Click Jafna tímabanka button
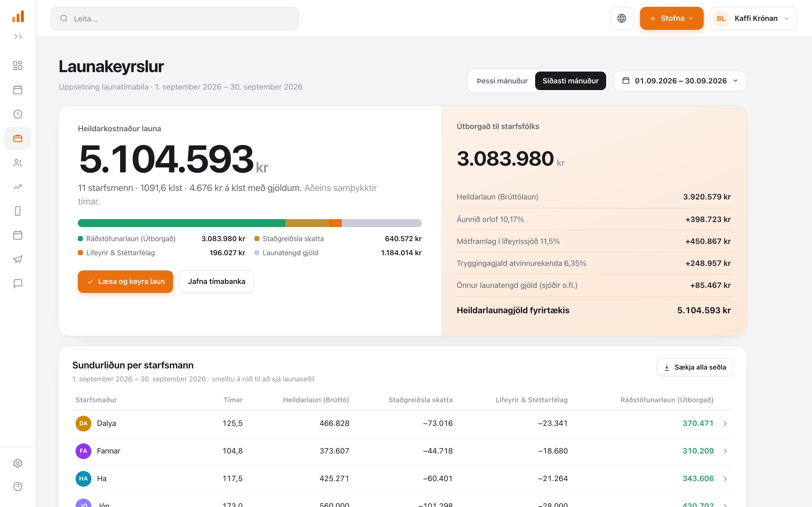Viewport: 812px width, 507px height. [x=217, y=282]
